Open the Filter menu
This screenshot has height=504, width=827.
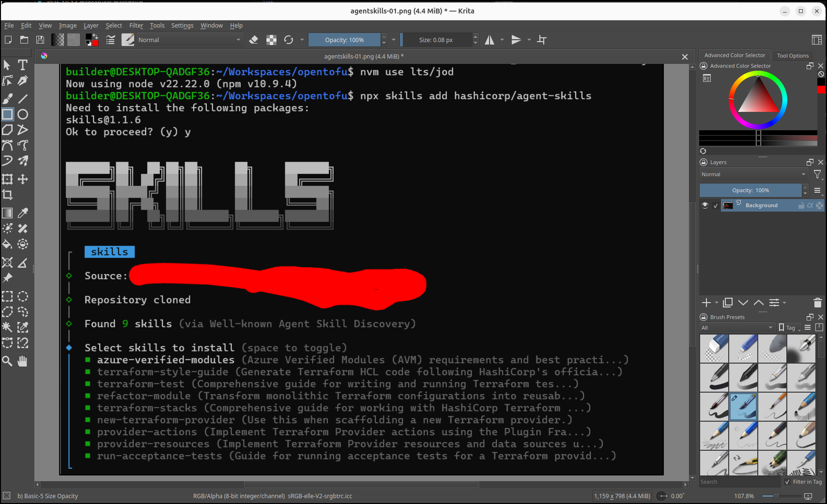pyautogui.click(x=136, y=26)
